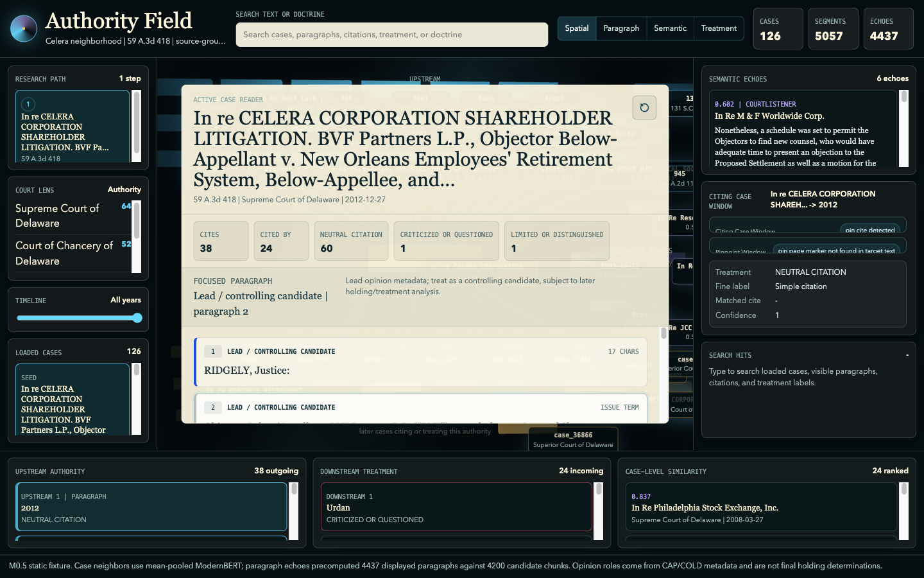Click the pin cite detected badge

pos(869,229)
